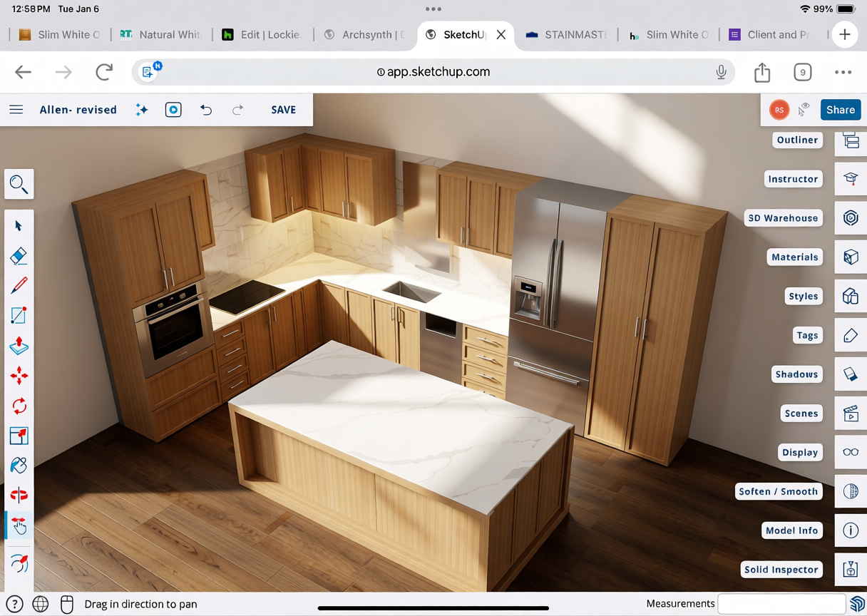Select the Eraser tool in left toolbar
The image size is (867, 616).
pyautogui.click(x=19, y=256)
